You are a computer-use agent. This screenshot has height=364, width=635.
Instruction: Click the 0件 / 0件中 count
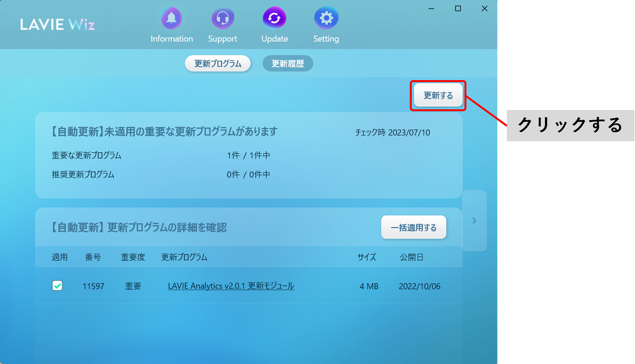point(248,175)
